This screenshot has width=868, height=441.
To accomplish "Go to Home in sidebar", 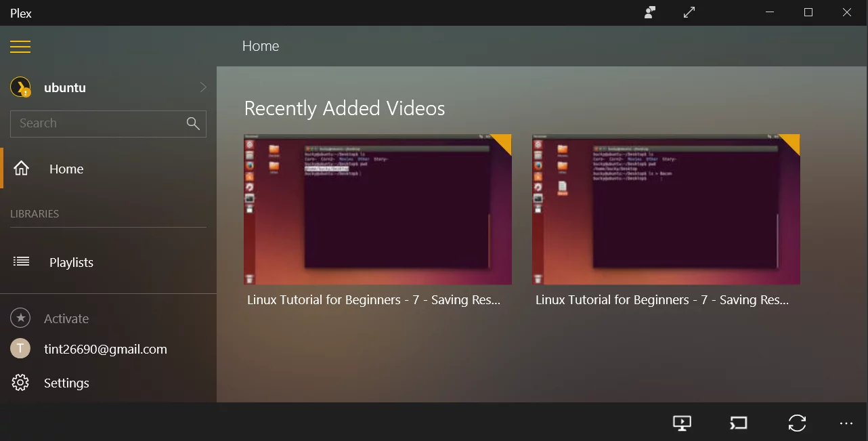I will click(108, 169).
